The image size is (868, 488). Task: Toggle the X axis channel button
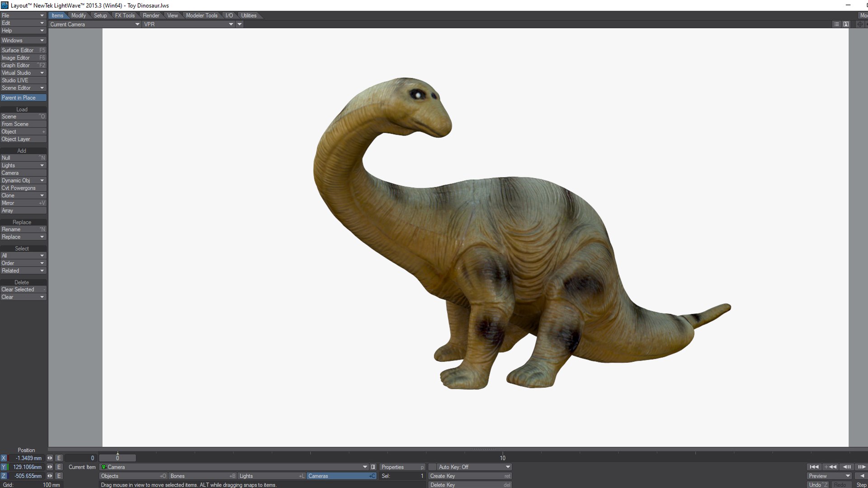(4, 458)
